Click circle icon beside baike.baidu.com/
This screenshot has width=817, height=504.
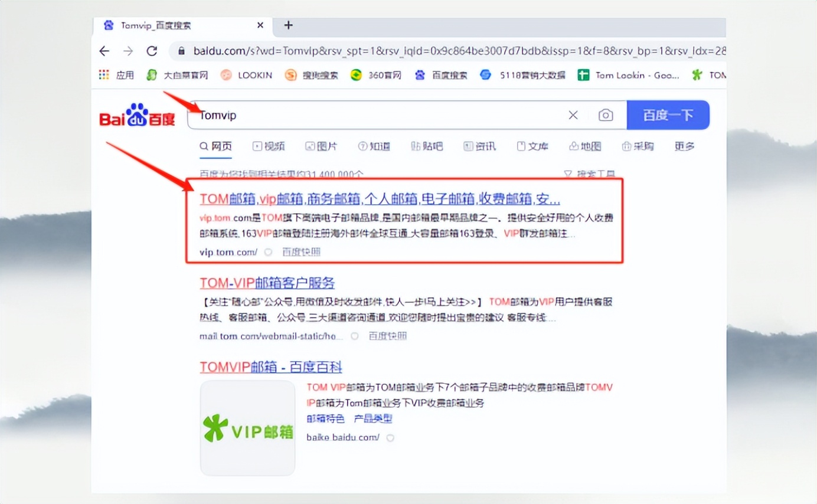coord(390,438)
